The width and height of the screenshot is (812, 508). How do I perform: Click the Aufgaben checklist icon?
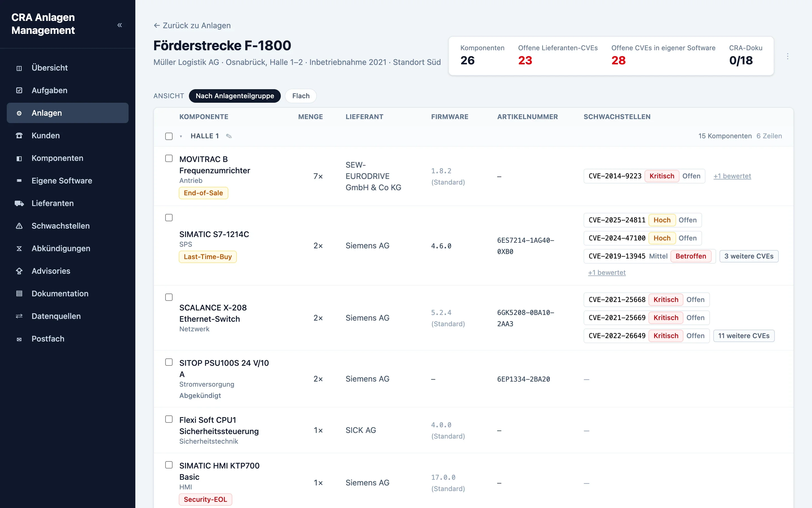pyautogui.click(x=19, y=90)
